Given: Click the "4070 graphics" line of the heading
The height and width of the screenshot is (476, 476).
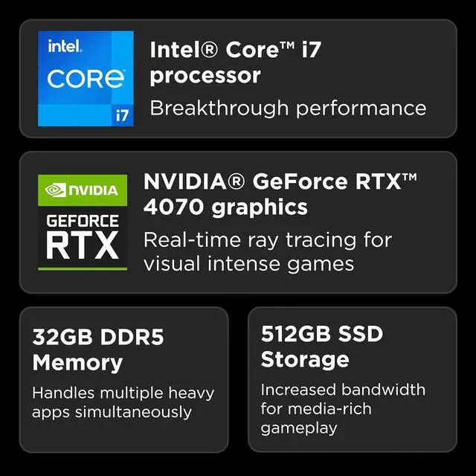Looking at the screenshot, I should pos(225,207).
